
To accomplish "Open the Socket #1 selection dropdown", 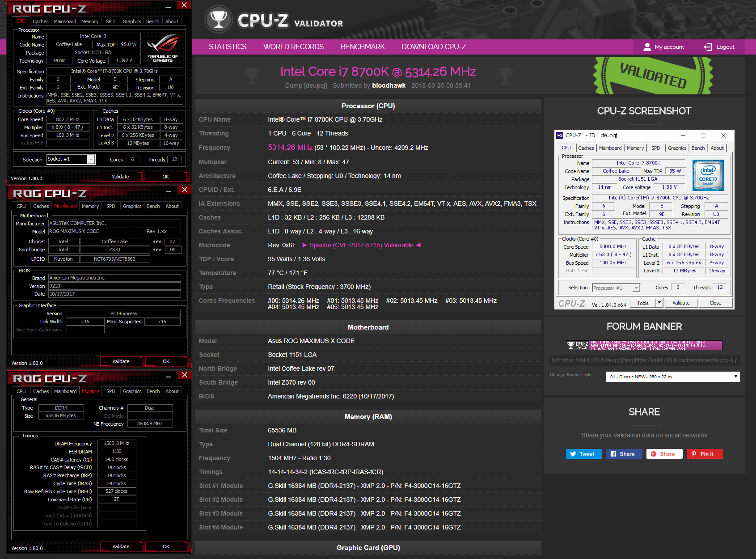I will click(x=91, y=160).
